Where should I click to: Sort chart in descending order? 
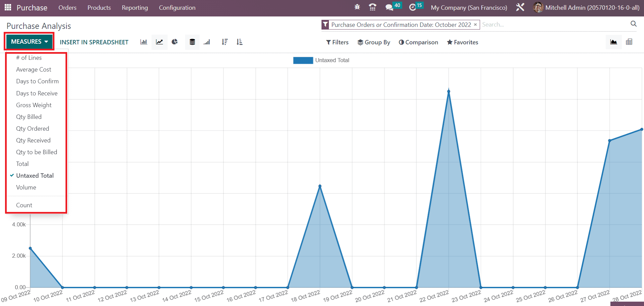[x=225, y=42]
